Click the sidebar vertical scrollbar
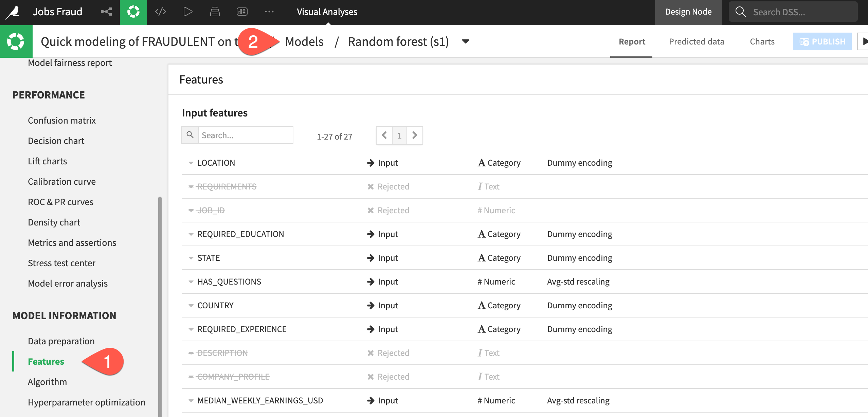This screenshot has height=417, width=868. coord(160,306)
